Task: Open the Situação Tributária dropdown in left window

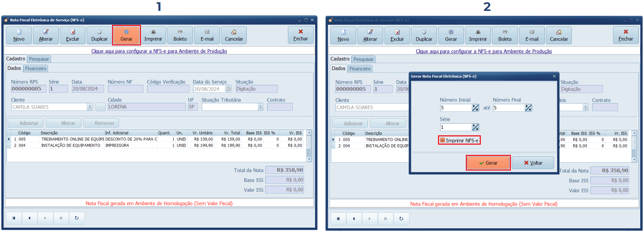Action: tap(261, 107)
